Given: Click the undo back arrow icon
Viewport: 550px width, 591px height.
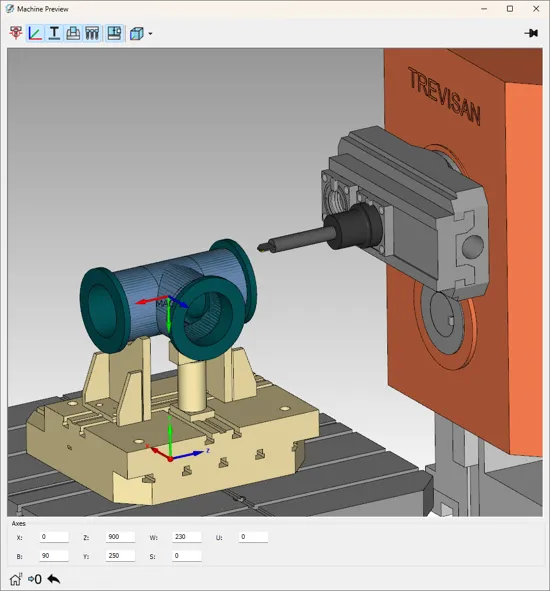Looking at the screenshot, I should pyautogui.click(x=54, y=579).
